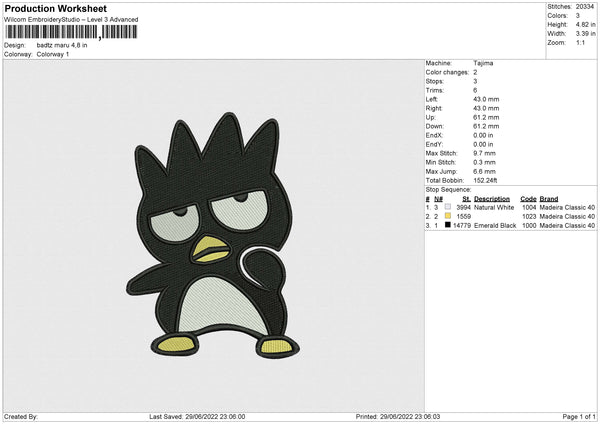Click stitch count 3994

pos(464,207)
